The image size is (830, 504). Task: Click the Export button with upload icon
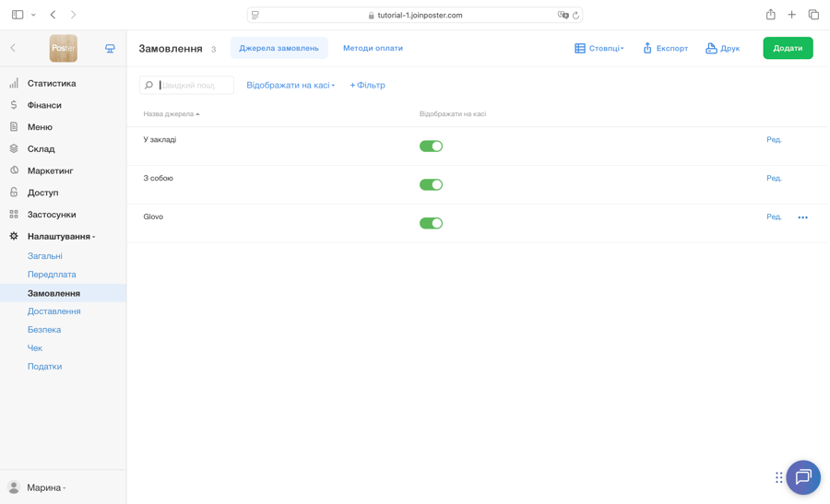pos(665,48)
